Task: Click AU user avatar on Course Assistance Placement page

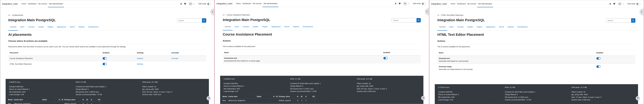Action: 405,3
